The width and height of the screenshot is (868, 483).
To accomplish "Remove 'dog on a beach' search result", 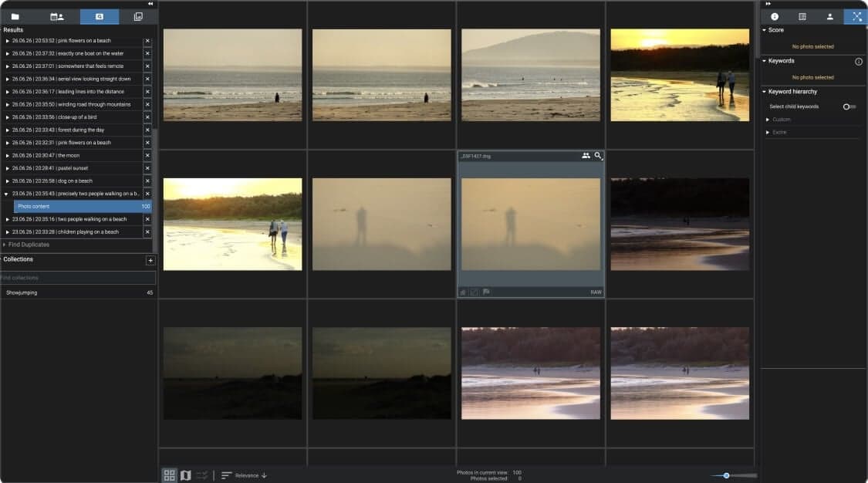I will click(x=147, y=181).
